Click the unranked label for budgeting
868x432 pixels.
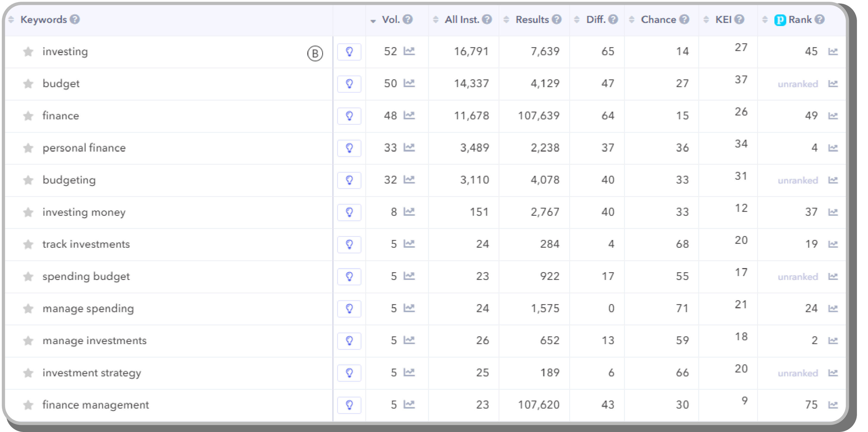click(798, 180)
